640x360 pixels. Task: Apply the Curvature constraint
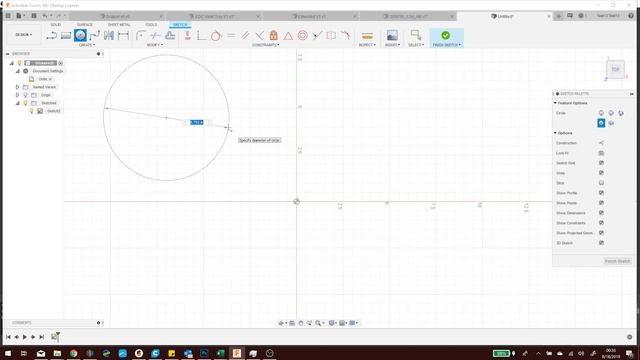(x=346, y=36)
